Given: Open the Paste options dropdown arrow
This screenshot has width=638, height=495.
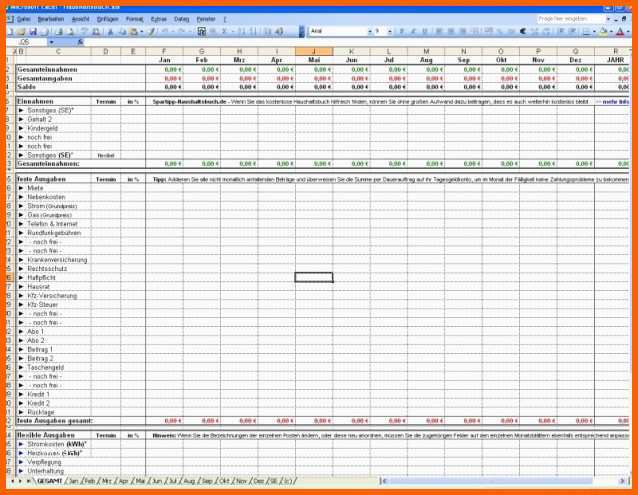Looking at the screenshot, I should click(142, 31).
